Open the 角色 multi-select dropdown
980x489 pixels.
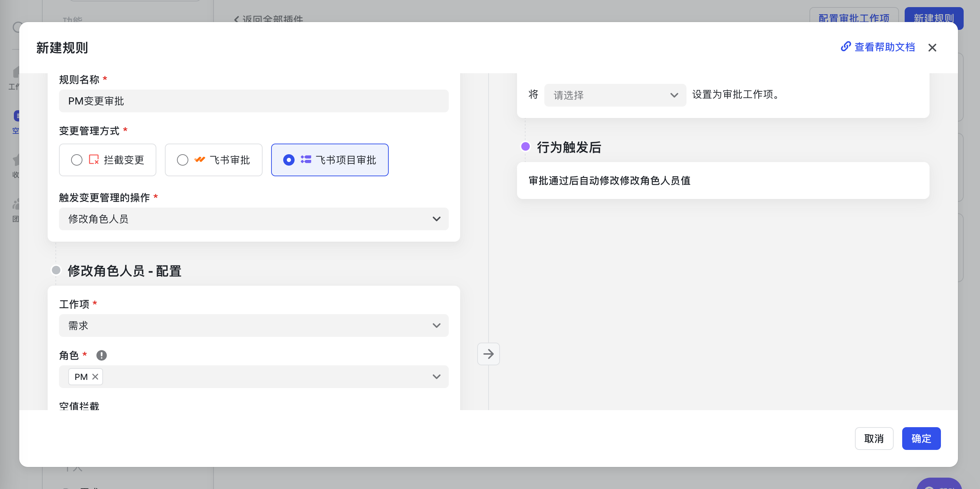(x=253, y=377)
